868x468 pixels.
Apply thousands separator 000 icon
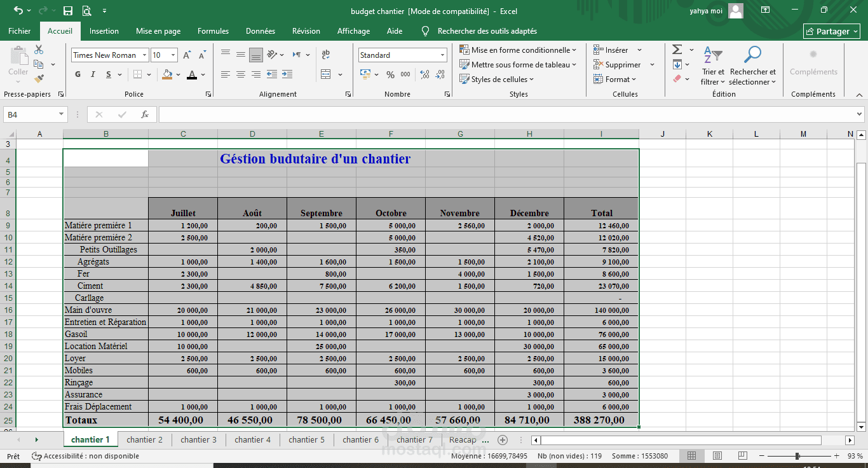[x=405, y=74]
